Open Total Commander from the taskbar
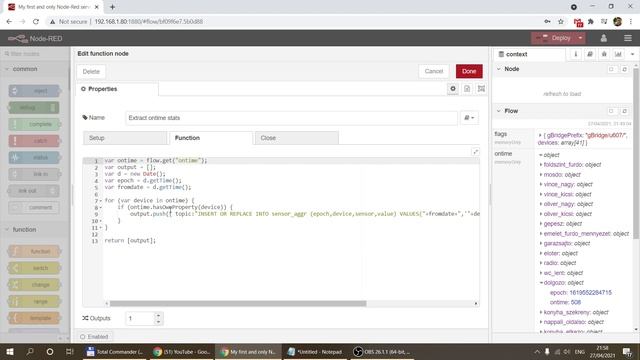The height and width of the screenshot is (360, 640). click(114, 351)
